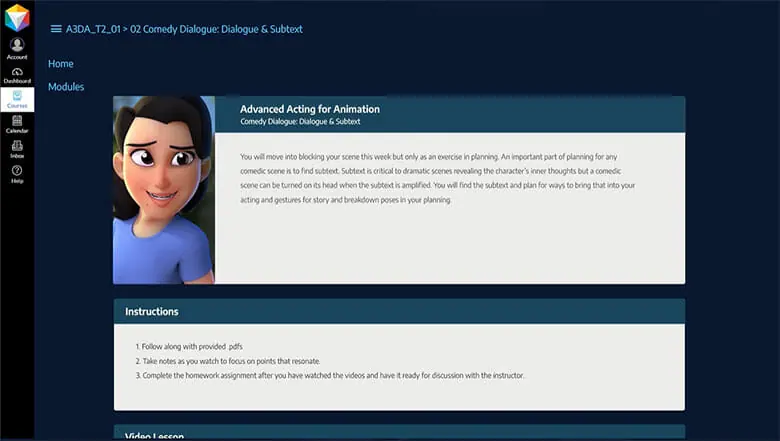Image resolution: width=780 pixels, height=441 pixels.
Task: Open the Calendar from sidebar
Action: [17, 124]
